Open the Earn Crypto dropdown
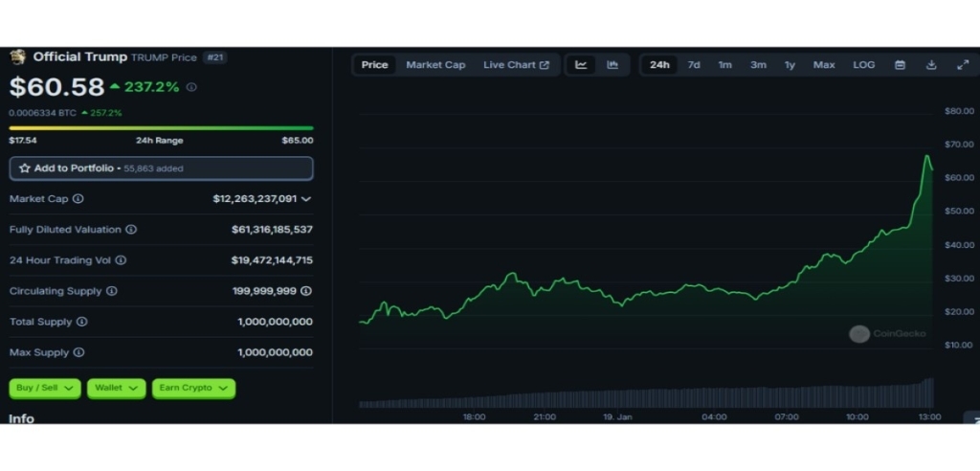980x471 pixels. click(x=193, y=389)
